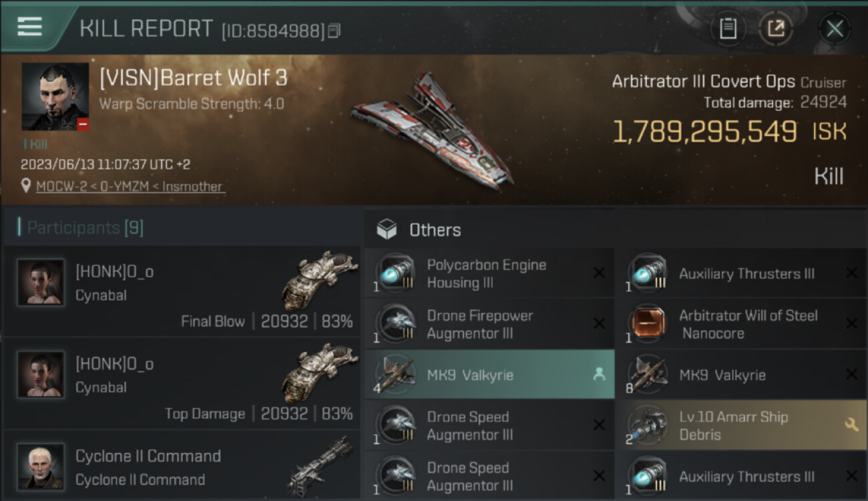This screenshot has width=868, height=501.
Task: Open Cyclone II Command participant entry
Action: pyautogui.click(x=182, y=465)
